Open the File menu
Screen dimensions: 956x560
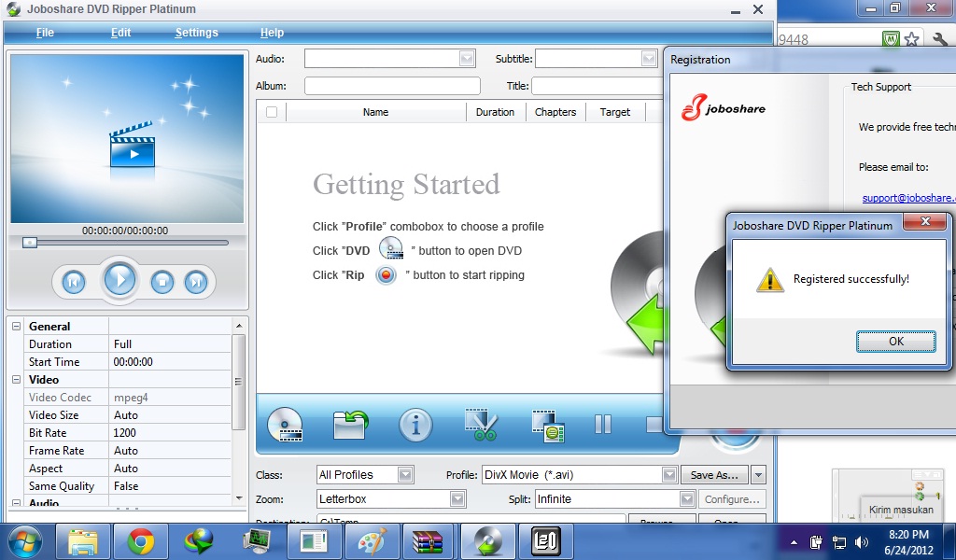[x=45, y=33]
